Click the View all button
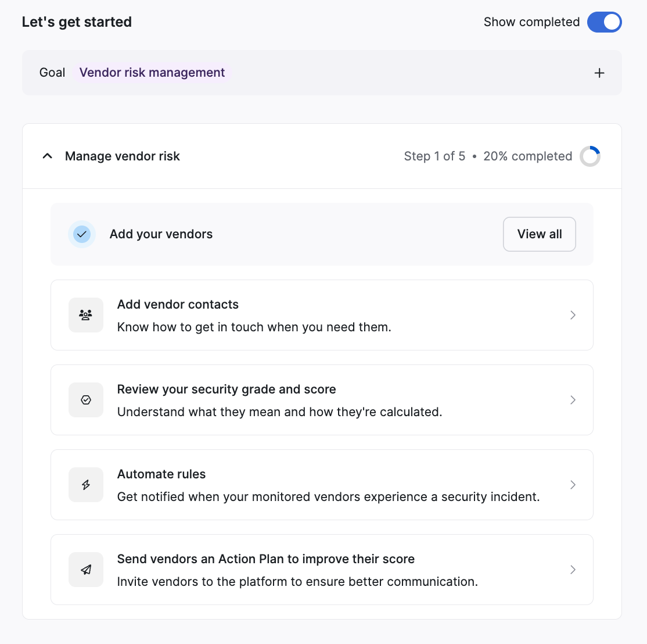The height and width of the screenshot is (644, 647). 540,234
